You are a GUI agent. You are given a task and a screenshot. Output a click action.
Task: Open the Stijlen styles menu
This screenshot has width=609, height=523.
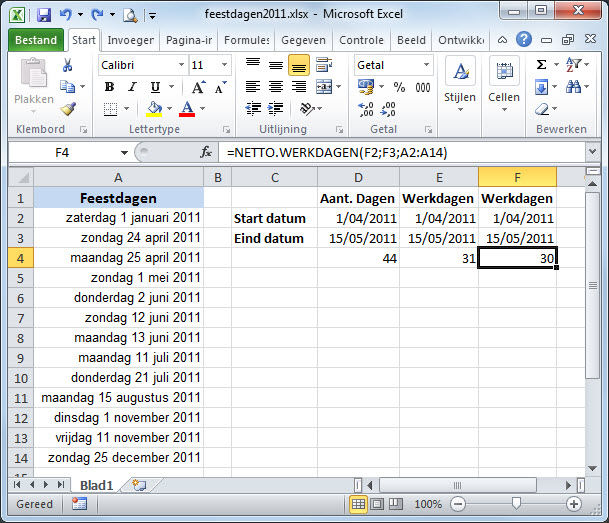(460, 84)
